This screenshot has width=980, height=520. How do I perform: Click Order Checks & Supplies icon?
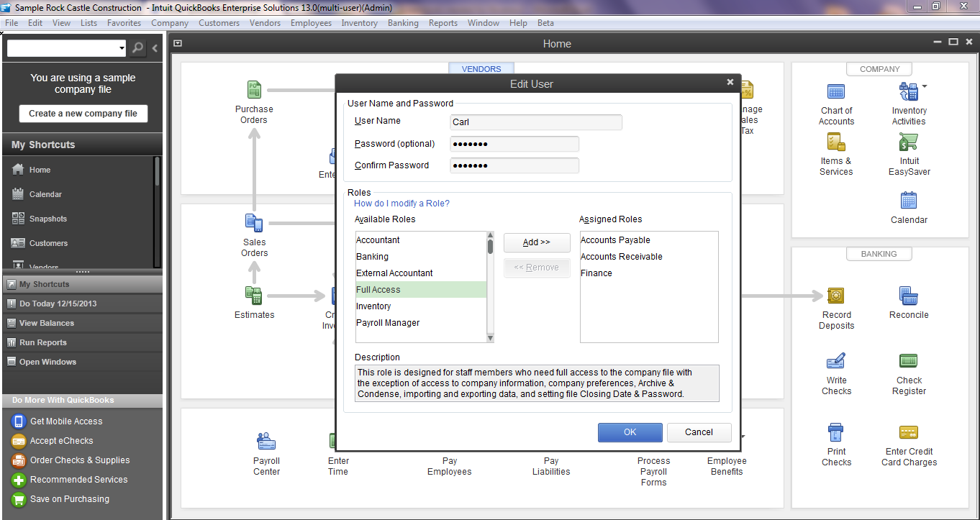click(19, 460)
